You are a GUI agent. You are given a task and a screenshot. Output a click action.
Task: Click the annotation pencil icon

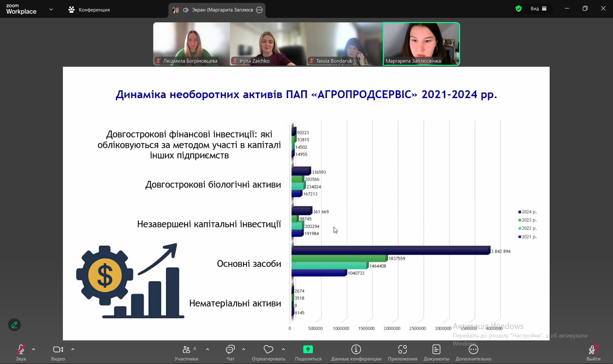click(14, 325)
